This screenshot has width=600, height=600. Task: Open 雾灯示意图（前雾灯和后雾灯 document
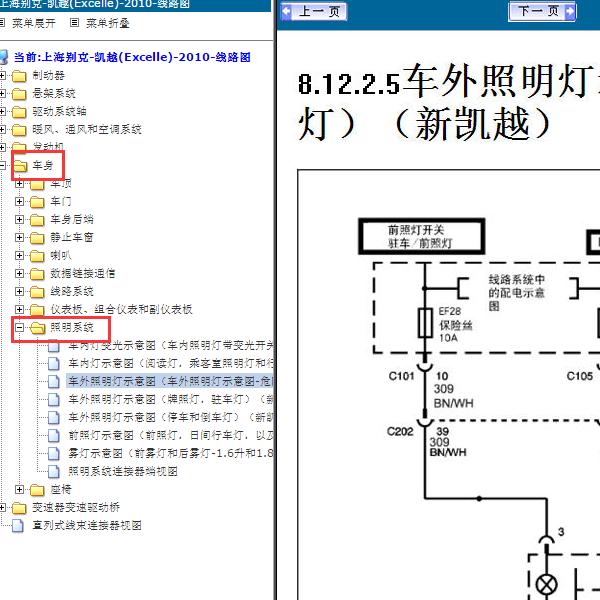171,453
